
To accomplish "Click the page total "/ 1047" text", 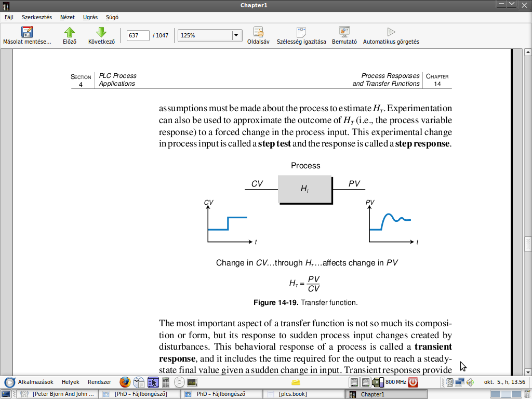I will coord(161,35).
